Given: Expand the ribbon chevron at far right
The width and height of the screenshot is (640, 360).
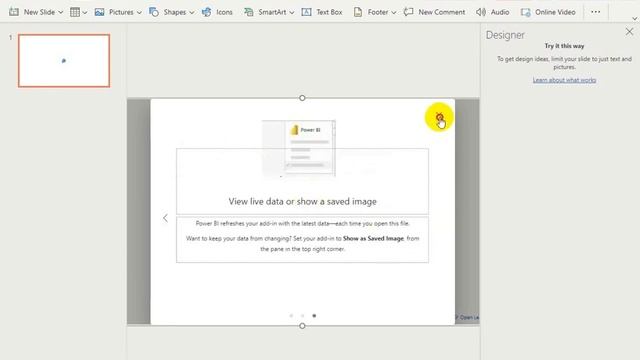Looking at the screenshot, I should (x=635, y=19).
